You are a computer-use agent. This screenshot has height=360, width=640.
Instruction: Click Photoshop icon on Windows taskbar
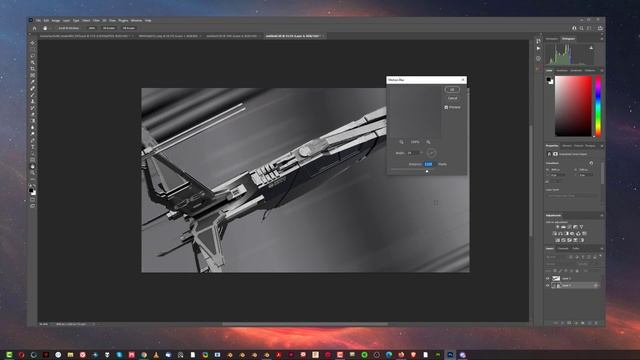pyautogui.click(x=450, y=355)
